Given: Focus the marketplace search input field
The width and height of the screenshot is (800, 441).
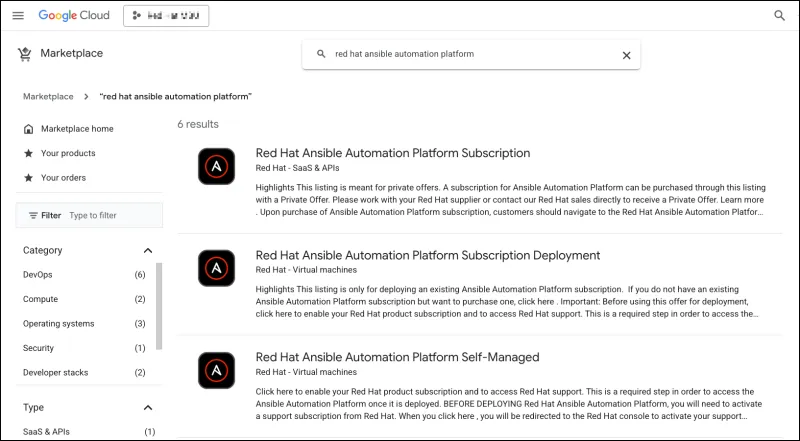Looking at the screenshot, I should point(470,54).
